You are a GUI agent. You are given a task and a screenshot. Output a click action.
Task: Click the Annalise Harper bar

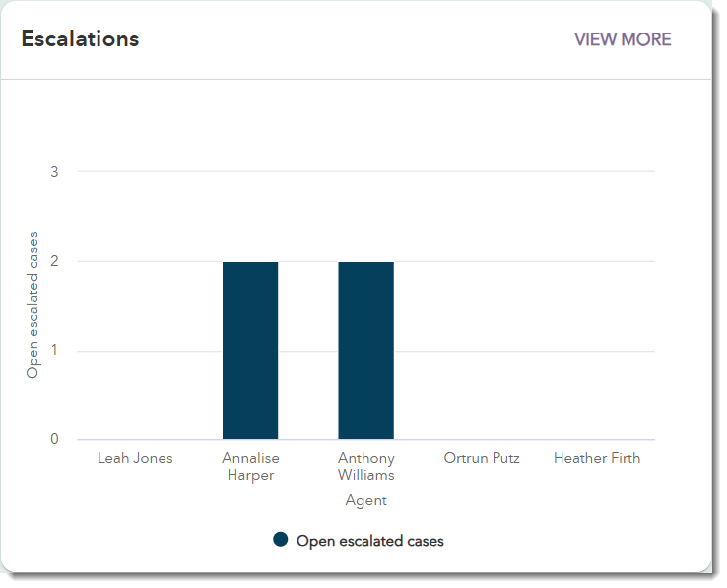[250, 351]
